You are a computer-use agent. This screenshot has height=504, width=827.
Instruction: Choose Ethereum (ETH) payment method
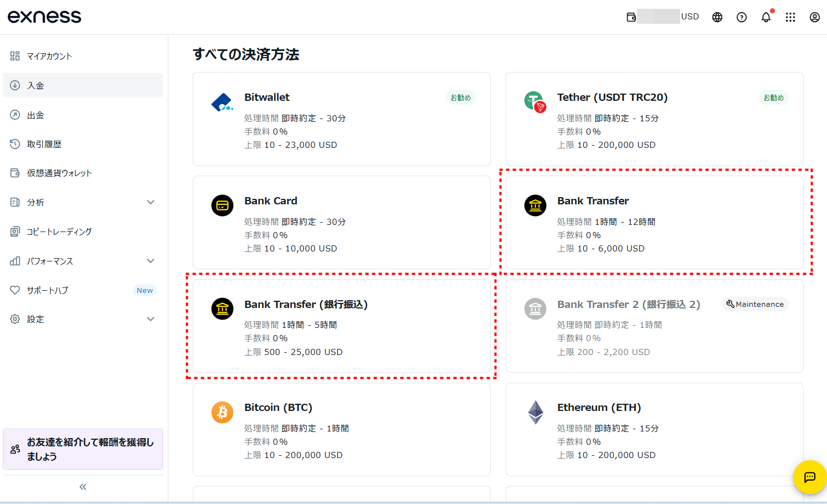click(655, 429)
